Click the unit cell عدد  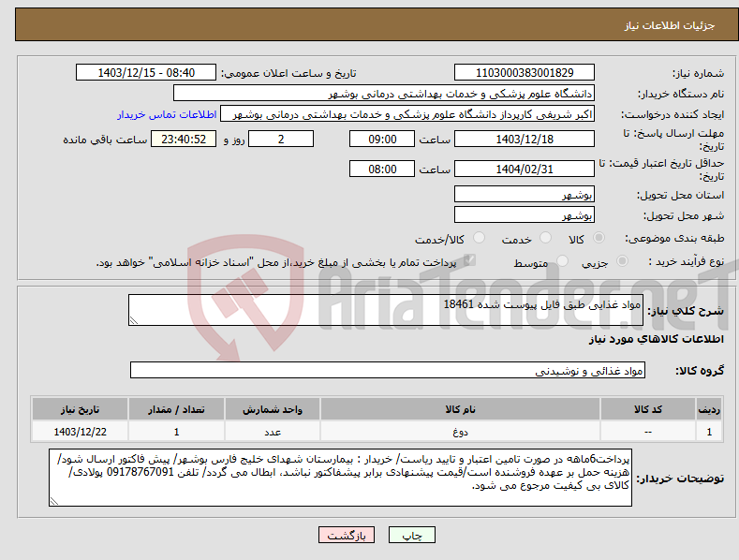tap(273, 432)
